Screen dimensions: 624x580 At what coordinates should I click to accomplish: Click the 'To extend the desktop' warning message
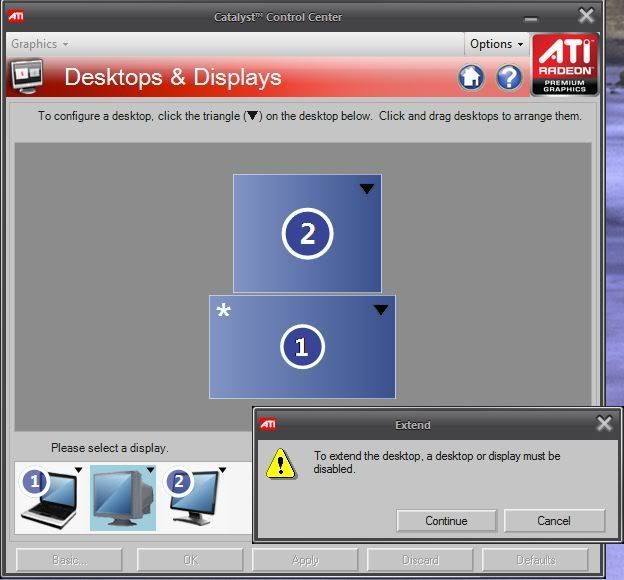(x=437, y=462)
